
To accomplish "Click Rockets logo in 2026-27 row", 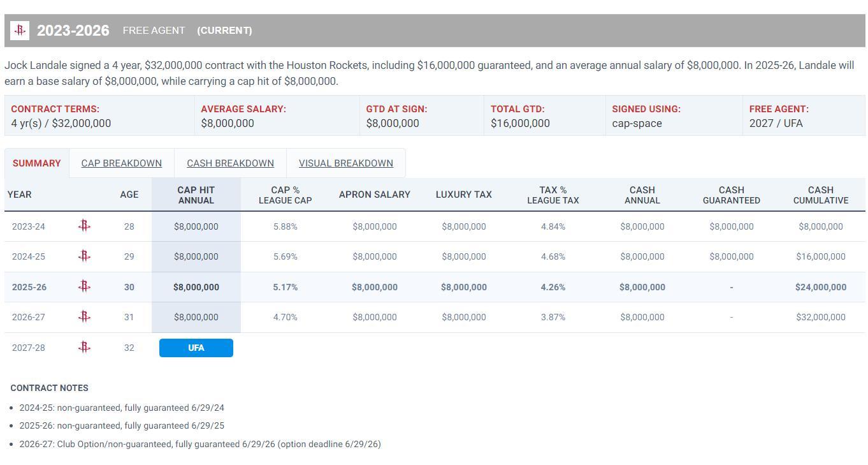I will point(84,317).
